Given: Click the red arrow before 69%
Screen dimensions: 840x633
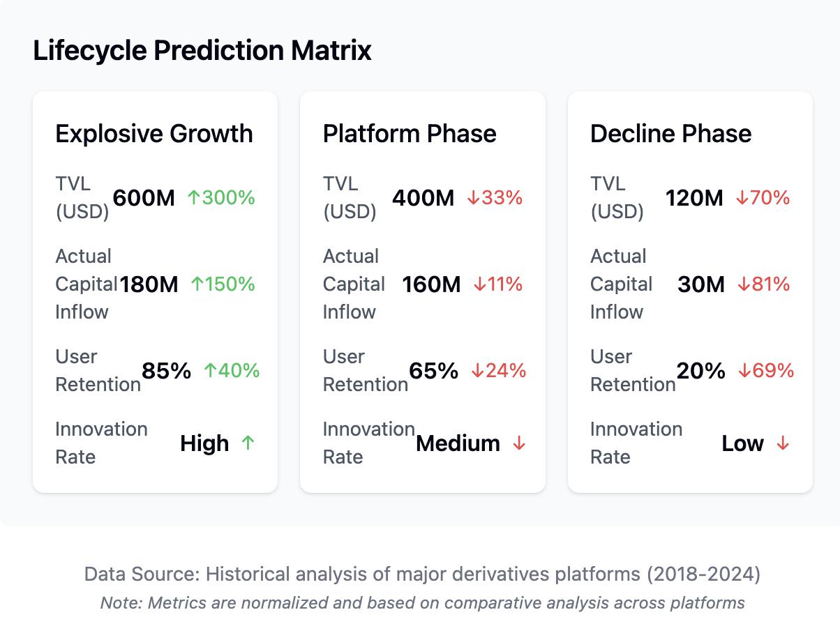Looking at the screenshot, I should point(744,371).
